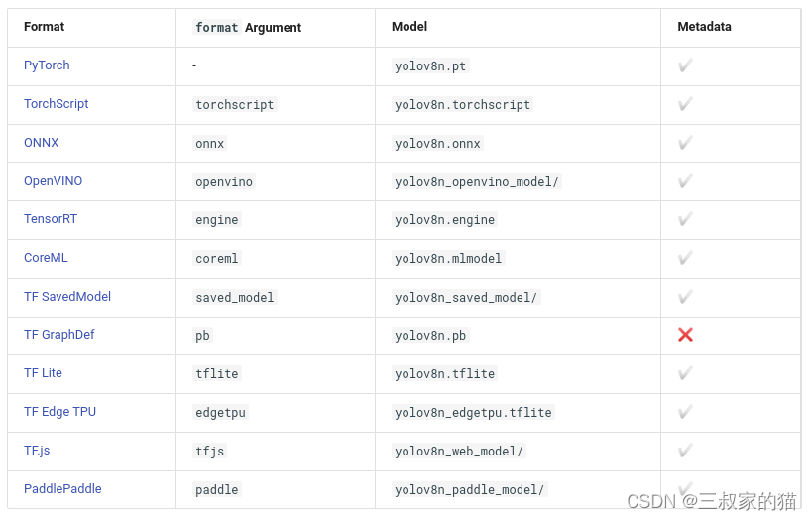Click the metadata checkmark in TF Lite row
The image size is (812, 520).
click(x=685, y=373)
